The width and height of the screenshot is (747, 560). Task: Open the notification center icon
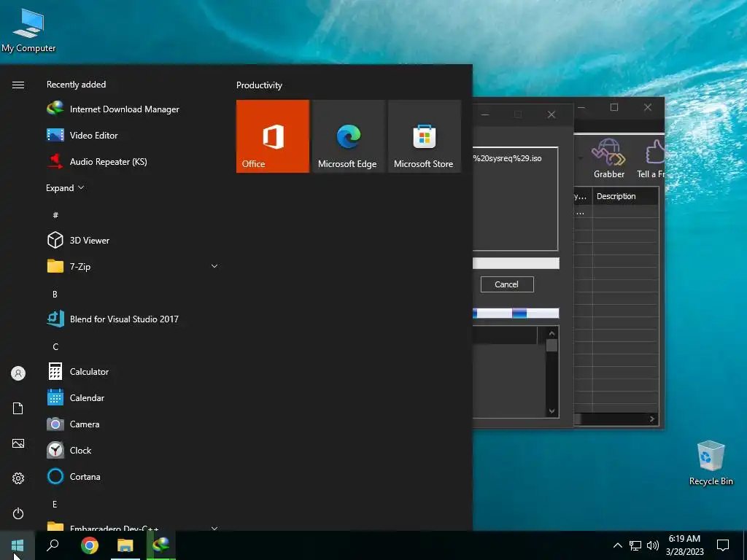(723, 545)
